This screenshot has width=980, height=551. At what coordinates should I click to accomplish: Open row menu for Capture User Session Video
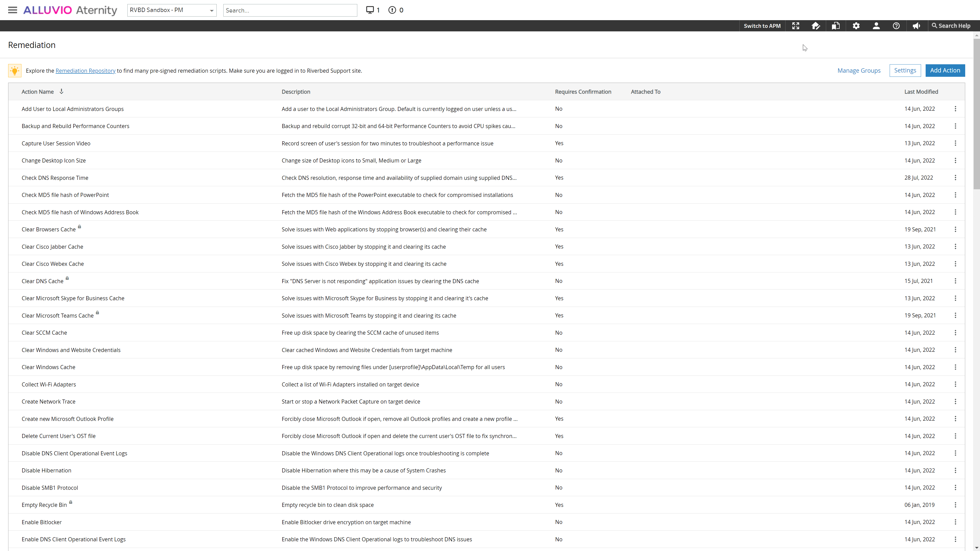click(x=955, y=143)
